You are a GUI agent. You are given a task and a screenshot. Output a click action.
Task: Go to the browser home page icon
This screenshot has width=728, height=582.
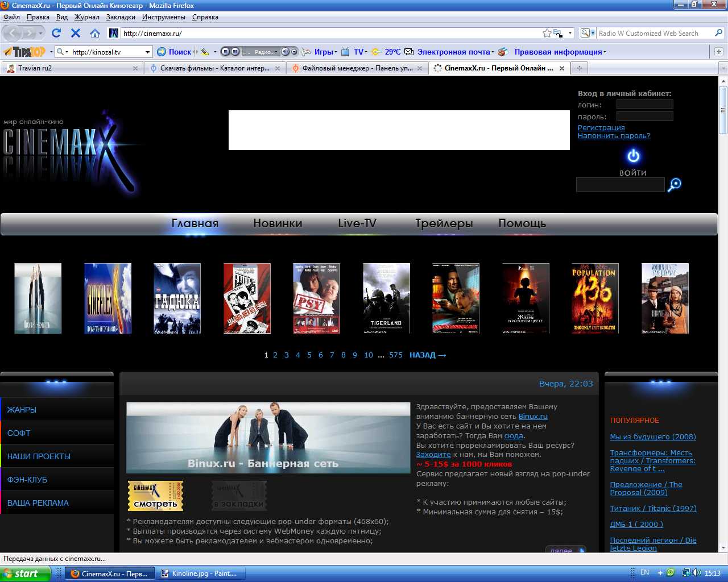[x=95, y=33]
